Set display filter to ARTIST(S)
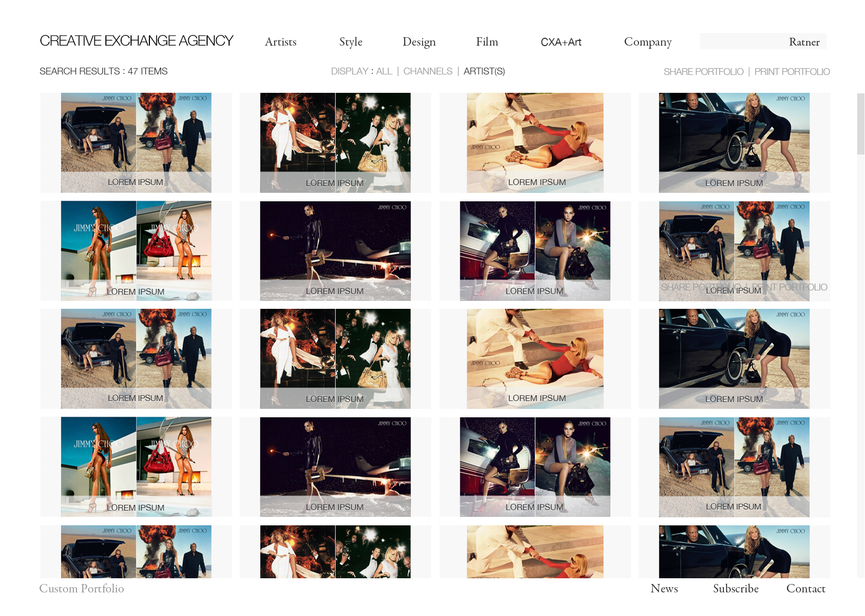This screenshot has height=616, width=865. [484, 71]
